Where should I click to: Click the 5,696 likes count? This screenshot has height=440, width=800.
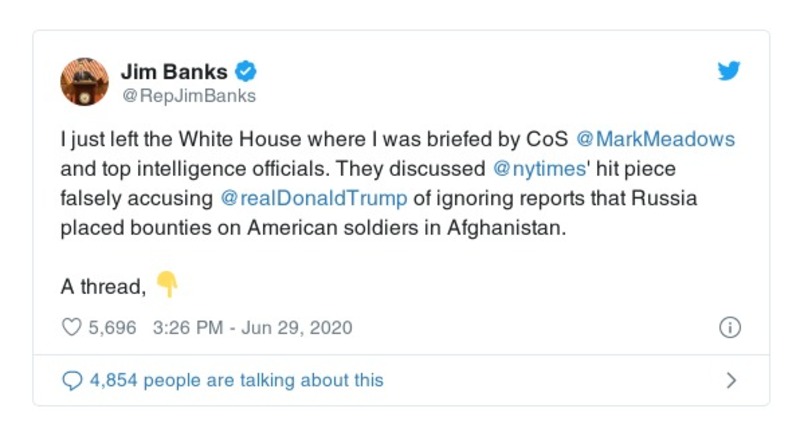112,328
